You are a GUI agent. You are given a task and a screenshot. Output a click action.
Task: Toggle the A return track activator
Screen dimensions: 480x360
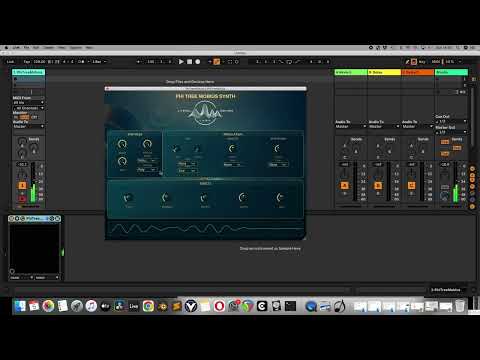pyautogui.click(x=345, y=185)
